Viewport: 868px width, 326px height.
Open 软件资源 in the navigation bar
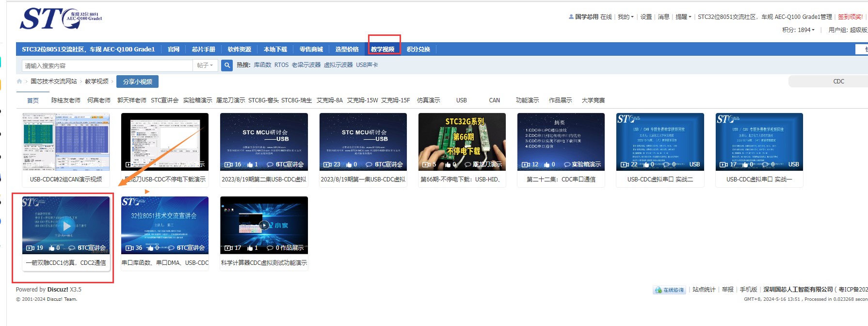pos(240,49)
